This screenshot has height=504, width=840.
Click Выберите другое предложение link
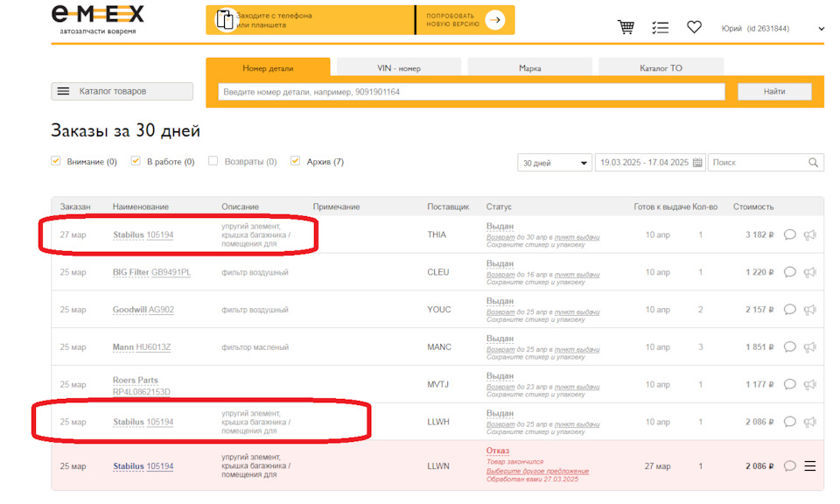tap(537, 471)
